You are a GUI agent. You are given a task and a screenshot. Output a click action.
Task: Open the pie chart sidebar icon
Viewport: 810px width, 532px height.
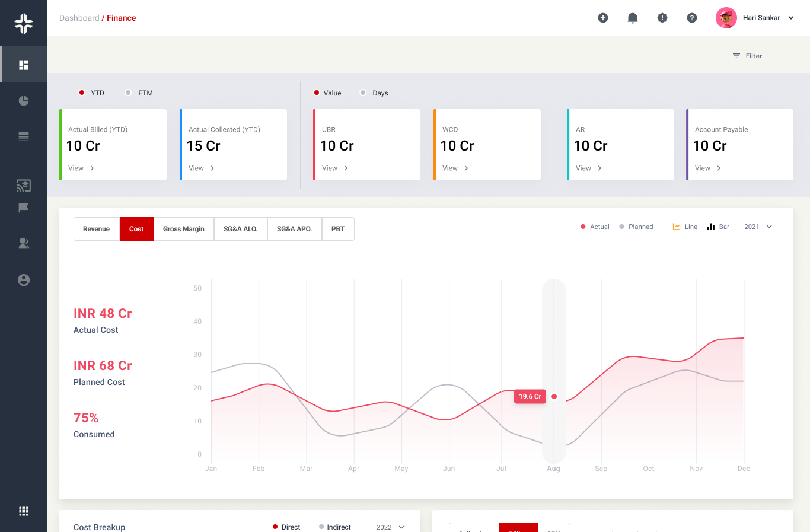24,101
